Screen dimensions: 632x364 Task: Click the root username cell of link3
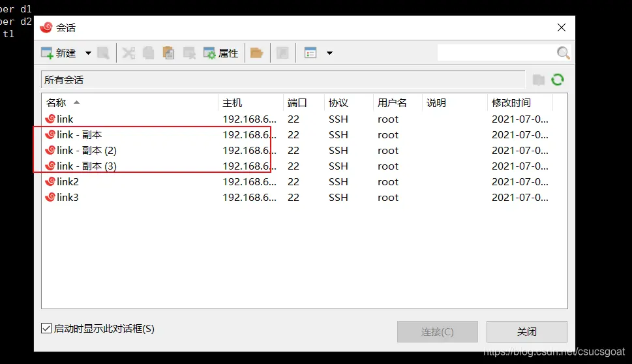coord(388,198)
